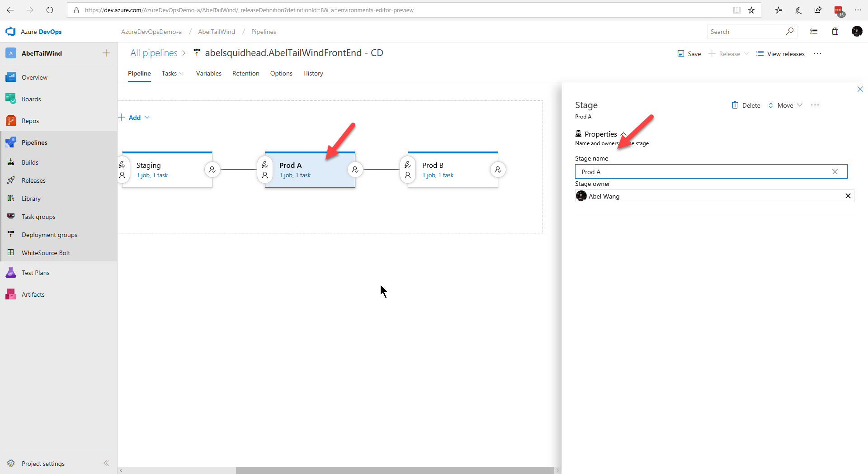Open the user profile avatar

coord(857,31)
